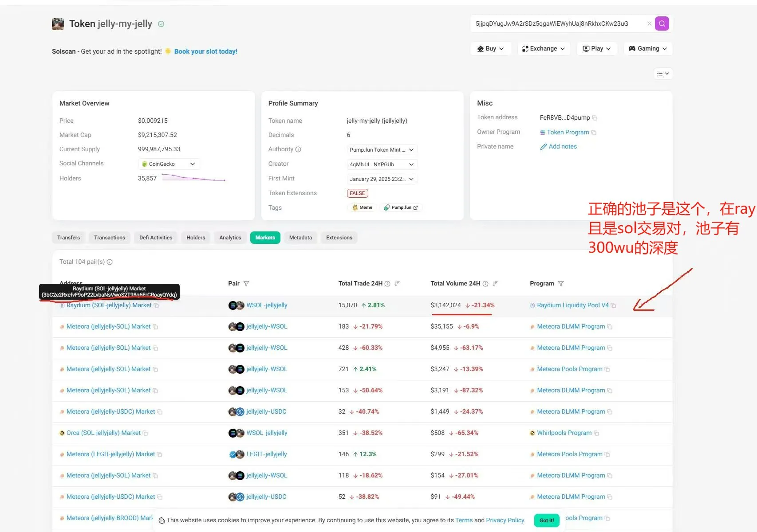Copy the Meteora (LEGIT-jellyjelly) Market address
The width and height of the screenshot is (757, 532).
pyautogui.click(x=159, y=454)
